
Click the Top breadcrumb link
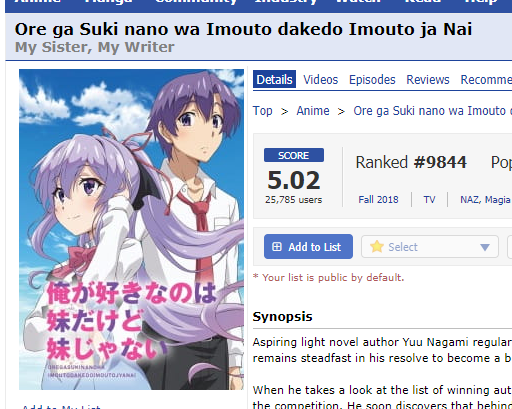[x=262, y=111]
